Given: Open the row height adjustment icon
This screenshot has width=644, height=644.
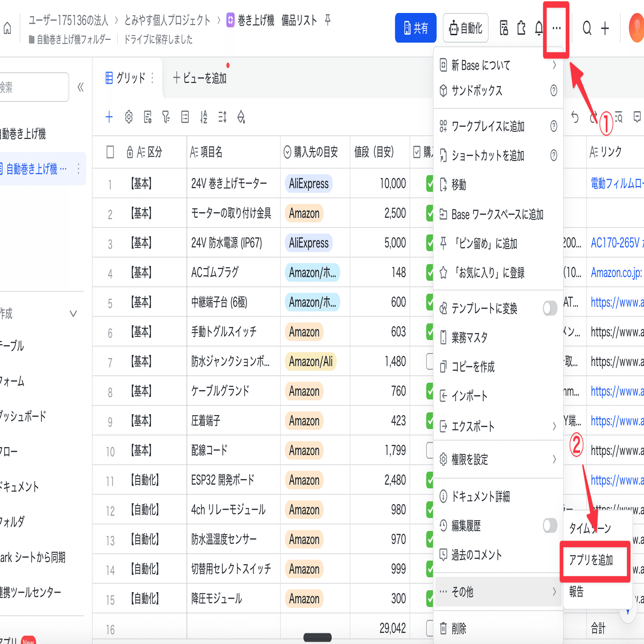Looking at the screenshot, I should coord(221,117).
